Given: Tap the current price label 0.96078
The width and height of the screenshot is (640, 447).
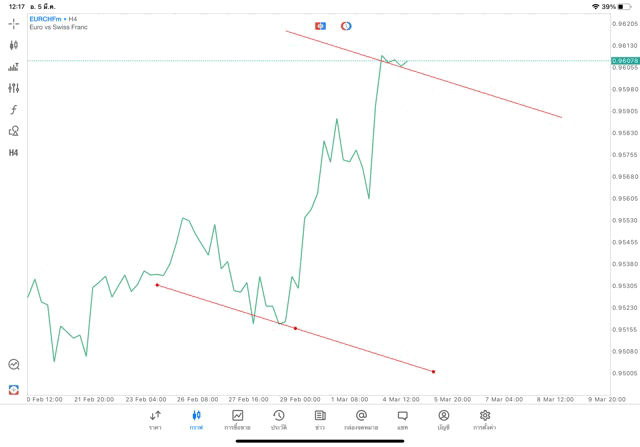Looking at the screenshot, I should point(625,61).
